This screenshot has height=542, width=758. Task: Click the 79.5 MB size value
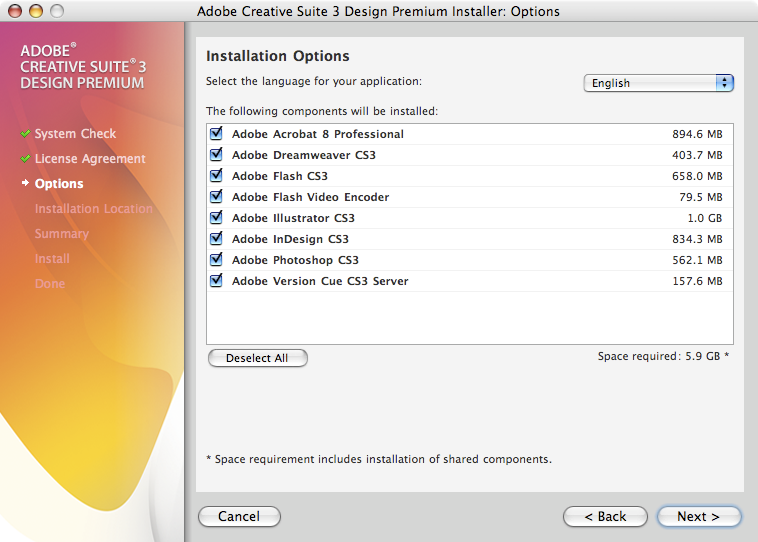pos(700,197)
